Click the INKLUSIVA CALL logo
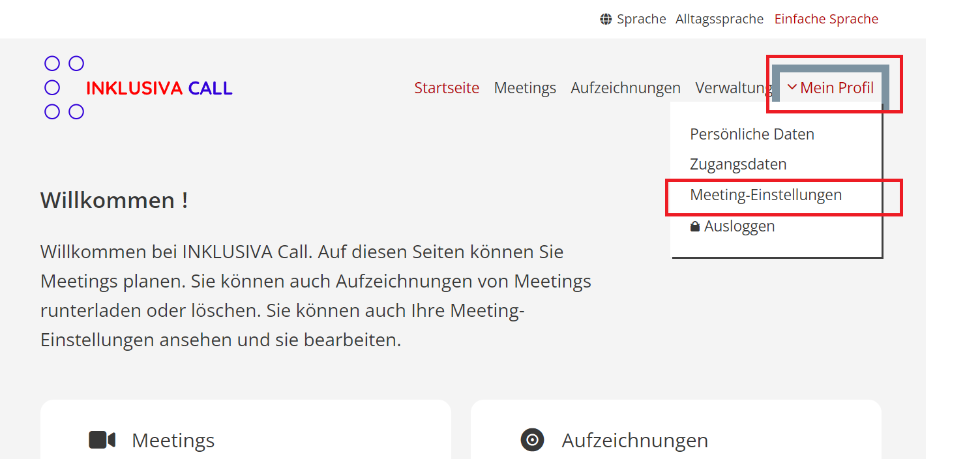This screenshot has width=980, height=459. coord(138,88)
